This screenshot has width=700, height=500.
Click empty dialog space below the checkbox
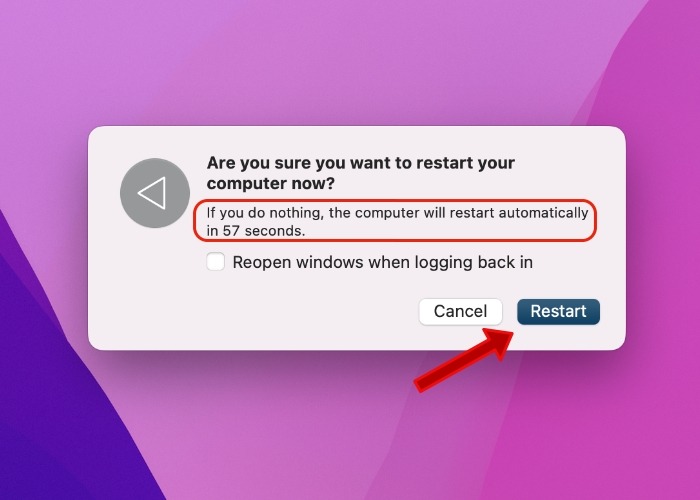[x=312, y=308]
